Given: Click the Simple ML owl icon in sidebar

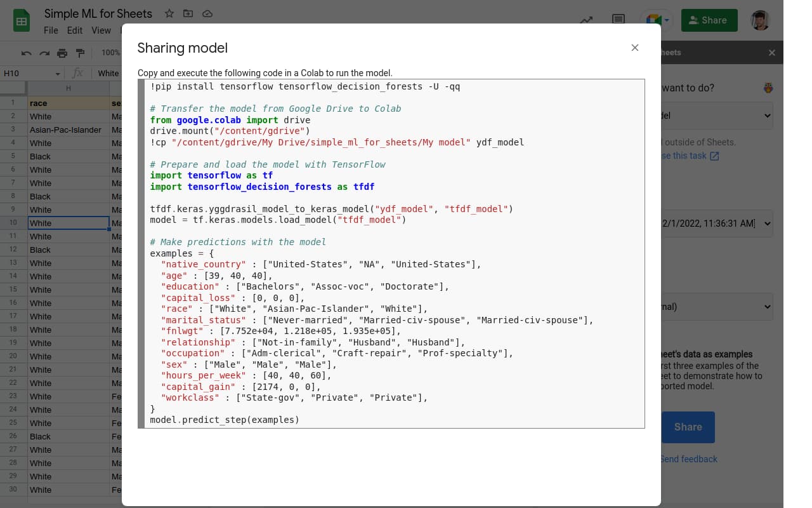Looking at the screenshot, I should click(x=768, y=88).
